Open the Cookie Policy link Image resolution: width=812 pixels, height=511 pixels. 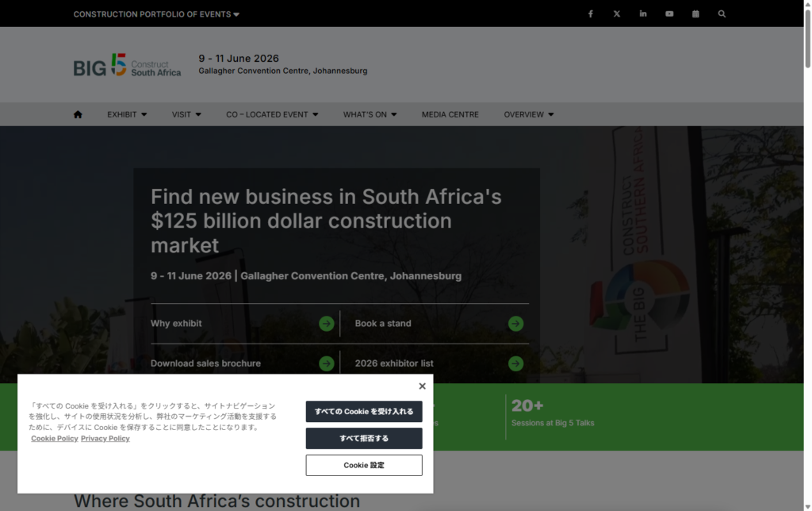click(x=54, y=438)
